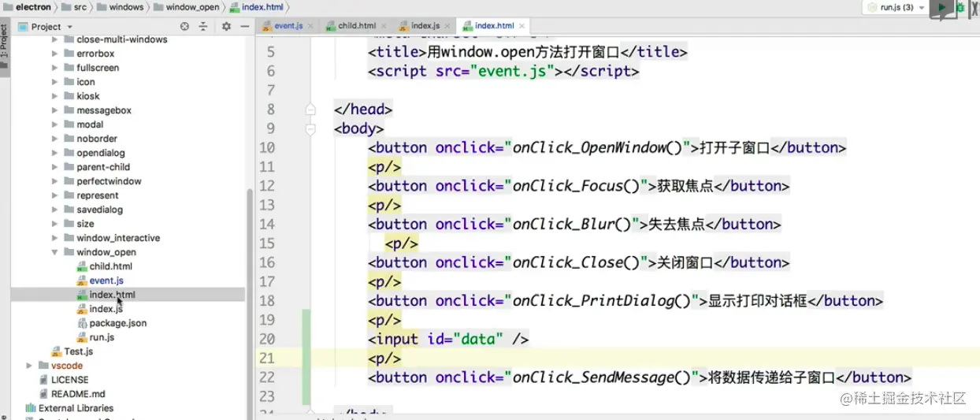Expand the errorbox folder arrow
Viewport: 980px width, 420px height.
(54, 54)
